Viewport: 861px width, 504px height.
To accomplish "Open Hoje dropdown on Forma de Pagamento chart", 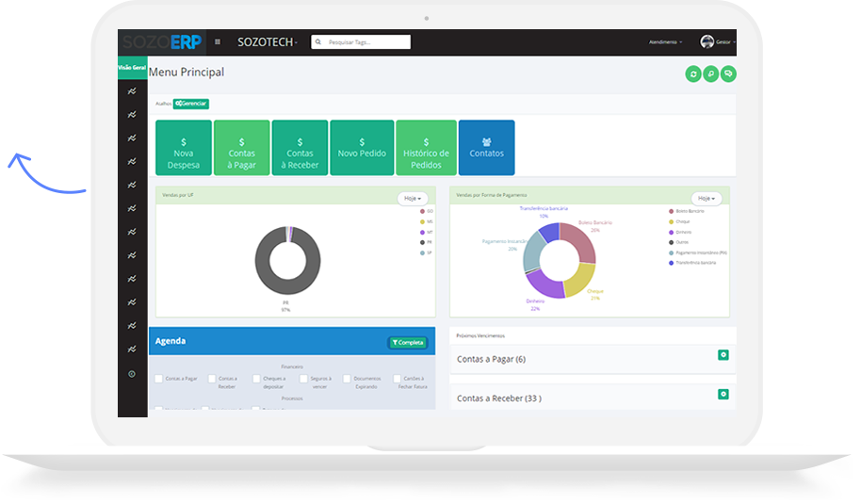I will [x=707, y=199].
